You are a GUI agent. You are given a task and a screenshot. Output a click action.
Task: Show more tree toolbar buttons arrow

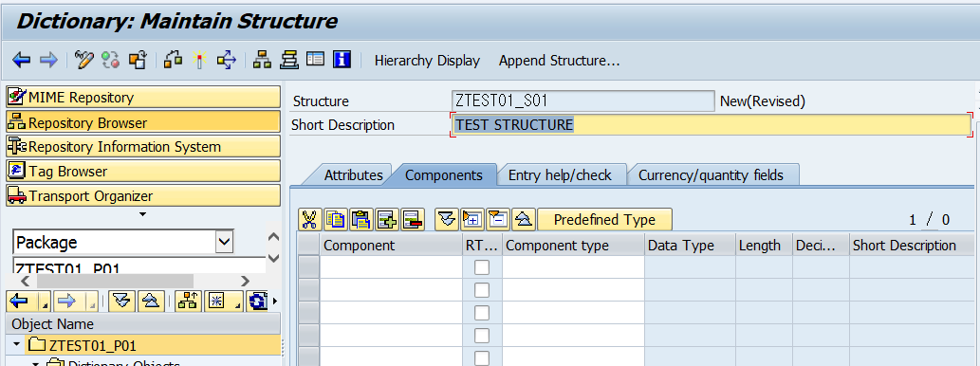pos(275,301)
